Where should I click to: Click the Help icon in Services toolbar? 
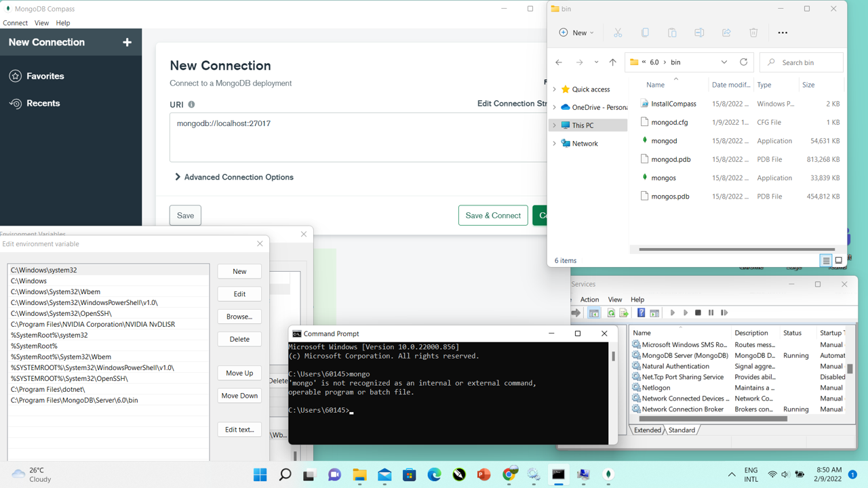[641, 313]
